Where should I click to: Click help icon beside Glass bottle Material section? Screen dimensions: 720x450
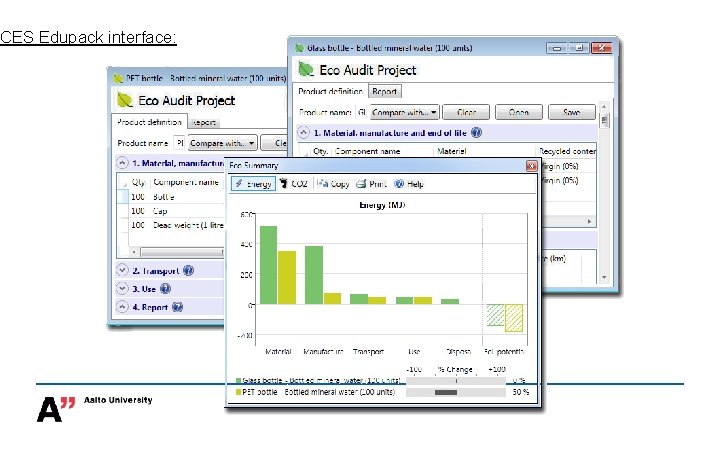[477, 133]
